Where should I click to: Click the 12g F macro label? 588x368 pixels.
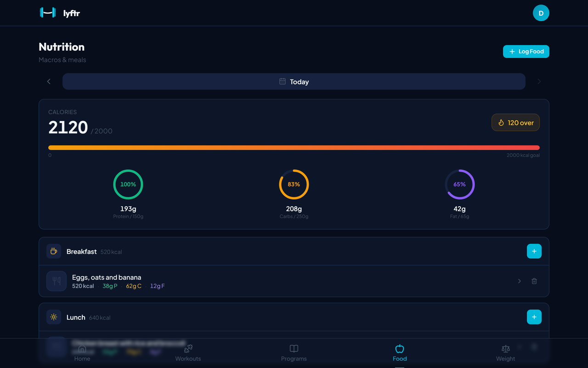pyautogui.click(x=157, y=286)
